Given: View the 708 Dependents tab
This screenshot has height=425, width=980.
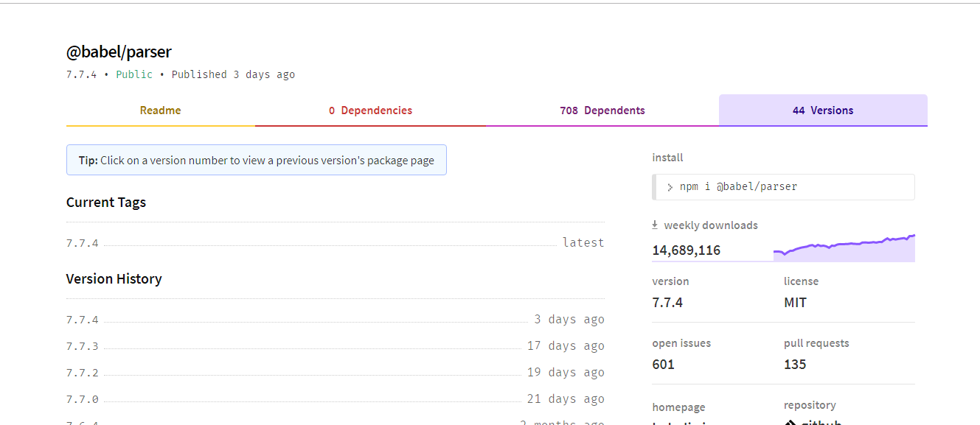Looking at the screenshot, I should coord(602,110).
